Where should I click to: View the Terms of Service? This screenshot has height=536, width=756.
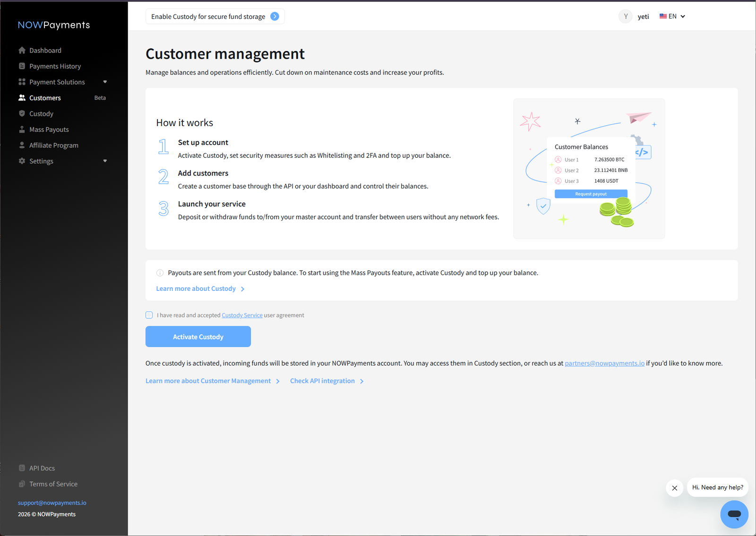(53, 484)
